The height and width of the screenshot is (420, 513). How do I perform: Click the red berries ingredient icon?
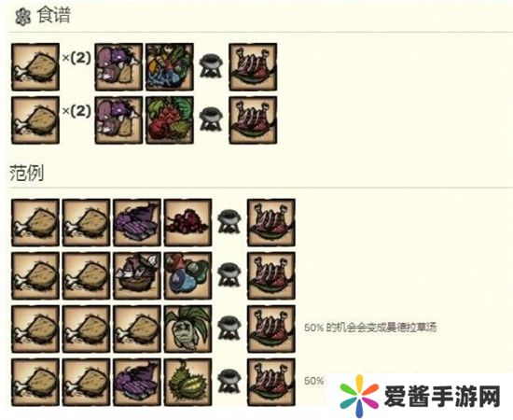point(187,222)
